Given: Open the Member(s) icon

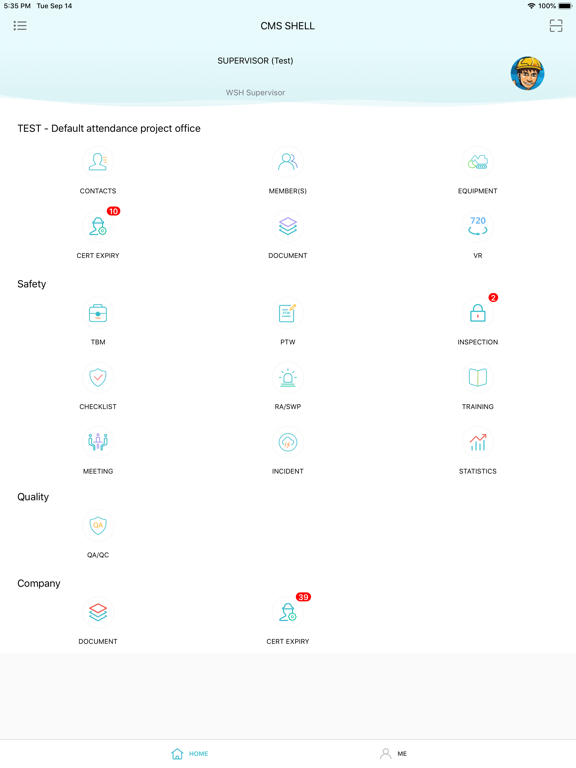Looking at the screenshot, I should click(288, 162).
